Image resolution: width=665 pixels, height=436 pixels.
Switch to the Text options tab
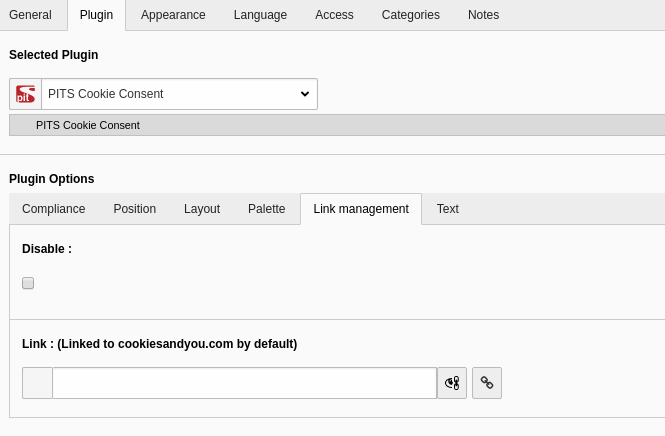pyautogui.click(x=448, y=209)
